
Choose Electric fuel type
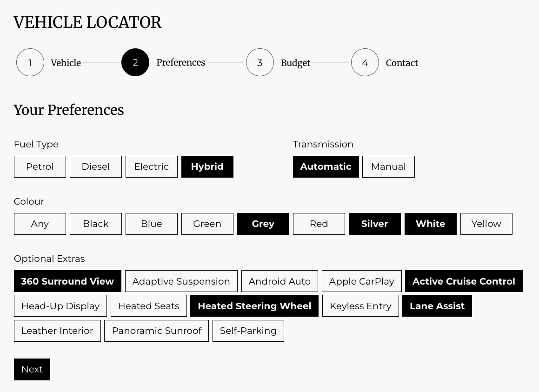click(152, 166)
